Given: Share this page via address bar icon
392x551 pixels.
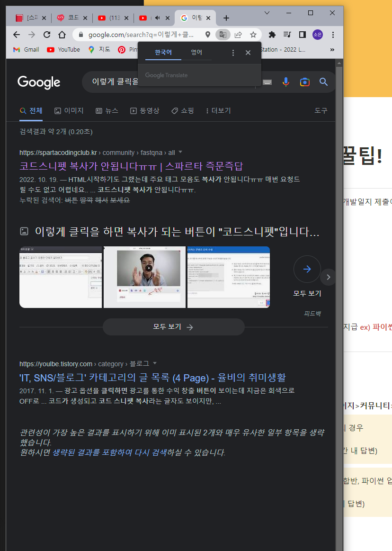Looking at the screenshot, I should (x=238, y=35).
